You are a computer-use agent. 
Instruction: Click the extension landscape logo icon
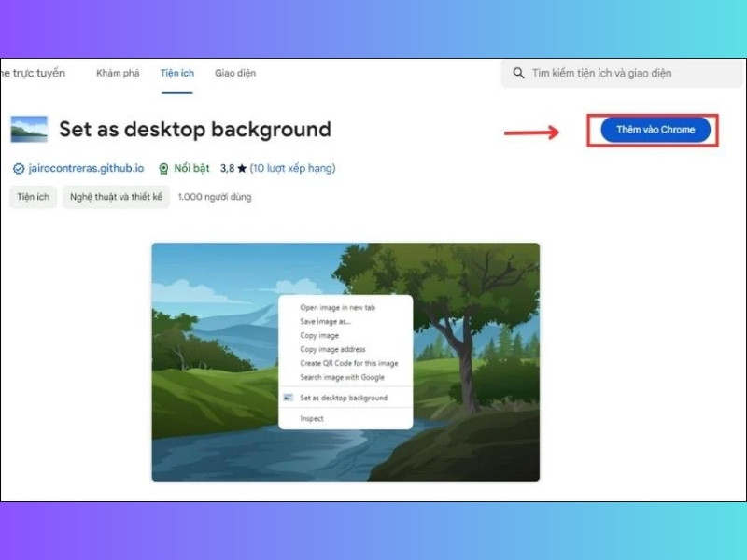click(x=29, y=129)
